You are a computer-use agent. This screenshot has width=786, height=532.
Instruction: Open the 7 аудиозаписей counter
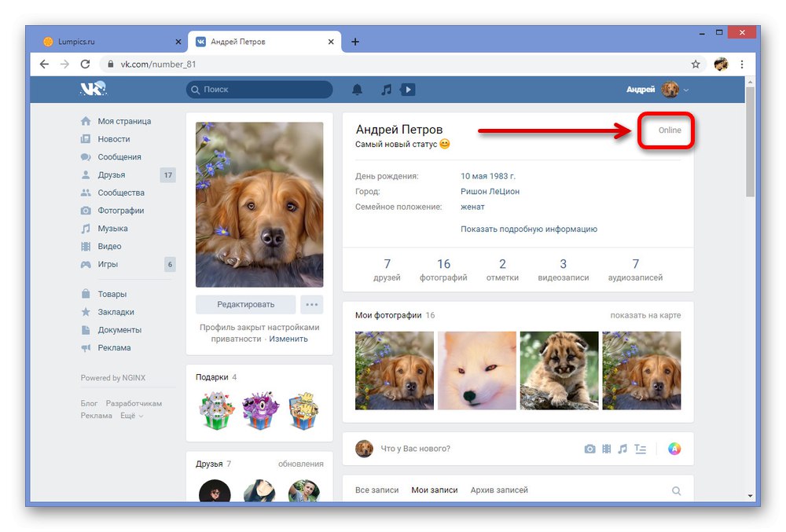(635, 270)
